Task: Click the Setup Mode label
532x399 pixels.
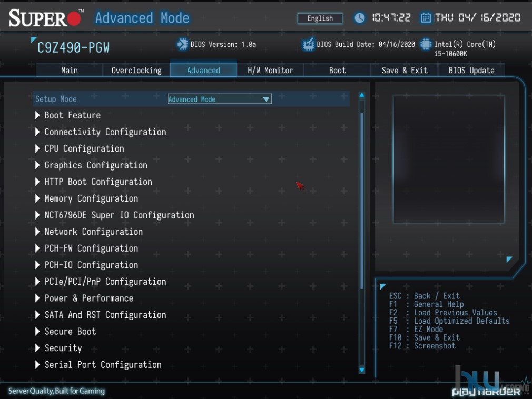Action: [56, 99]
